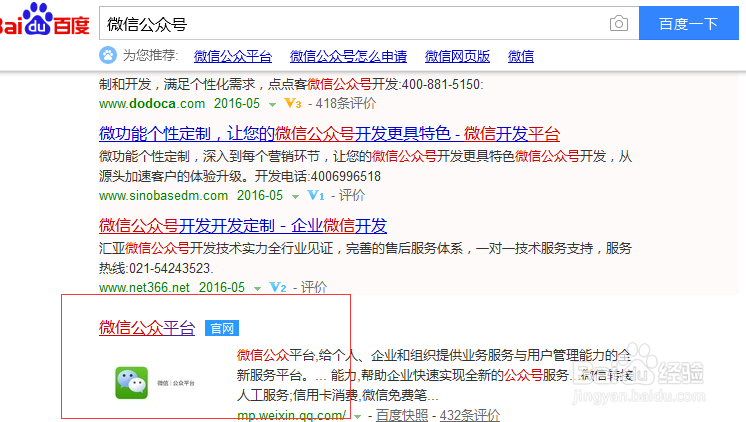Open suggested search 微信
The width and height of the screenshot is (746, 422).
[x=520, y=57]
